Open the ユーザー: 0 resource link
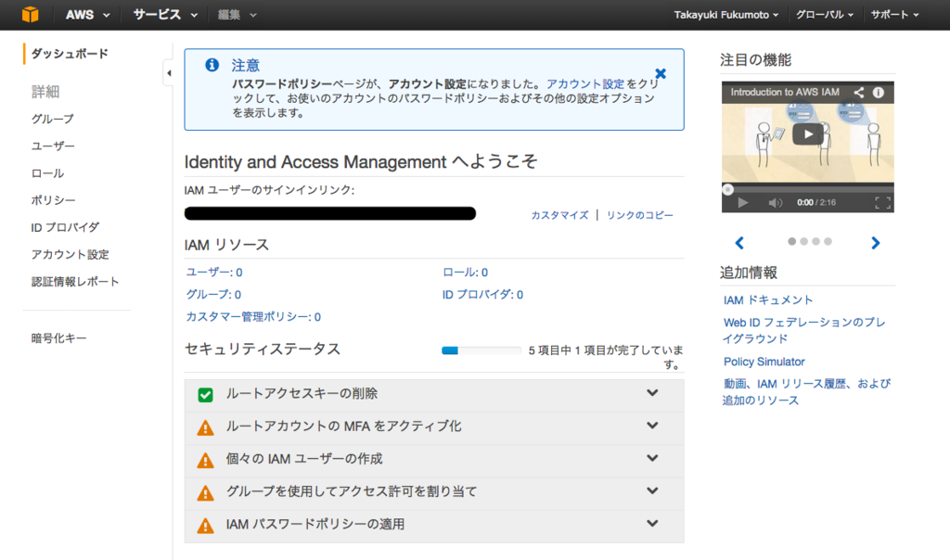This screenshot has height=560, width=950. (x=214, y=273)
